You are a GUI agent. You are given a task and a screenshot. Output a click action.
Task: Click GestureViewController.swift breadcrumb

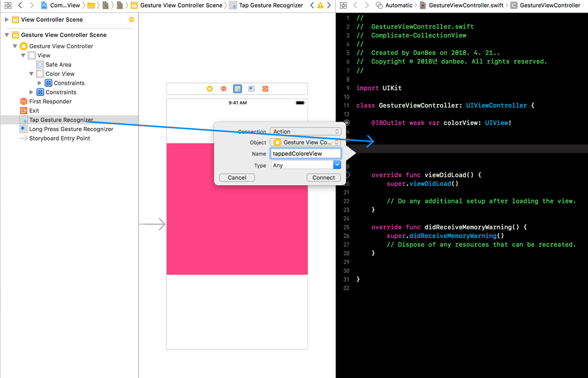[462, 5]
